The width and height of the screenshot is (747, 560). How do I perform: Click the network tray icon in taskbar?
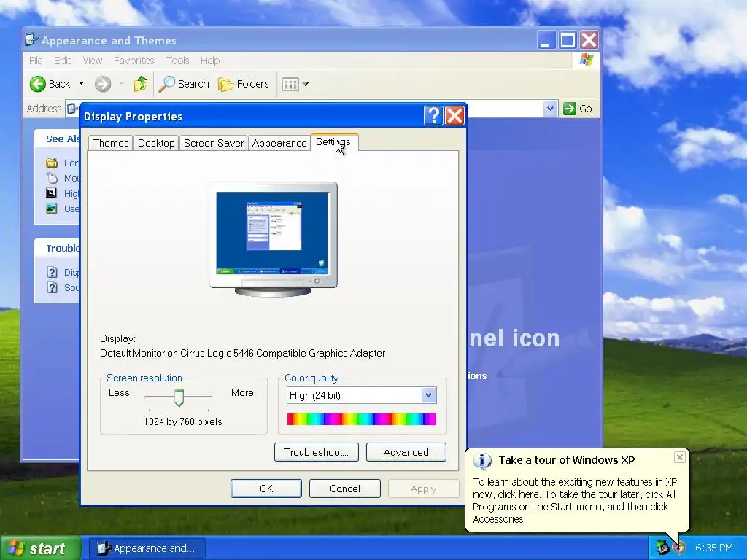coord(662,548)
